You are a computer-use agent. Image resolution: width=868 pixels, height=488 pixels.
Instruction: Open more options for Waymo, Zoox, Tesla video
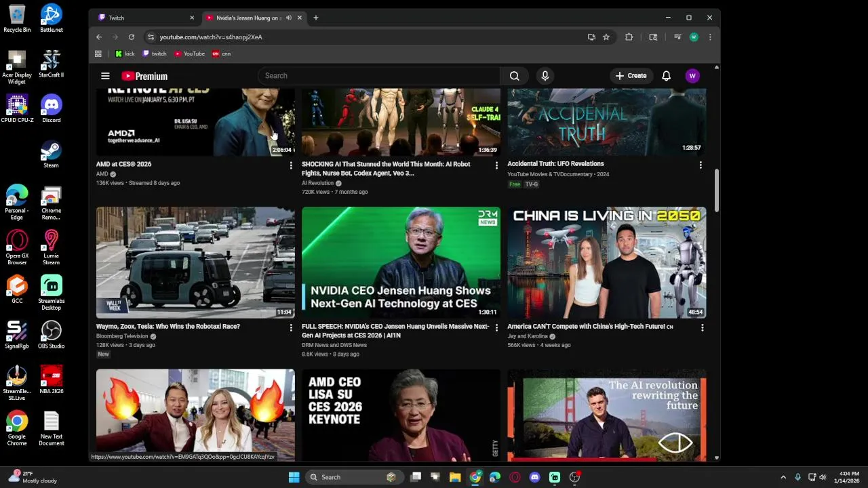point(291,327)
